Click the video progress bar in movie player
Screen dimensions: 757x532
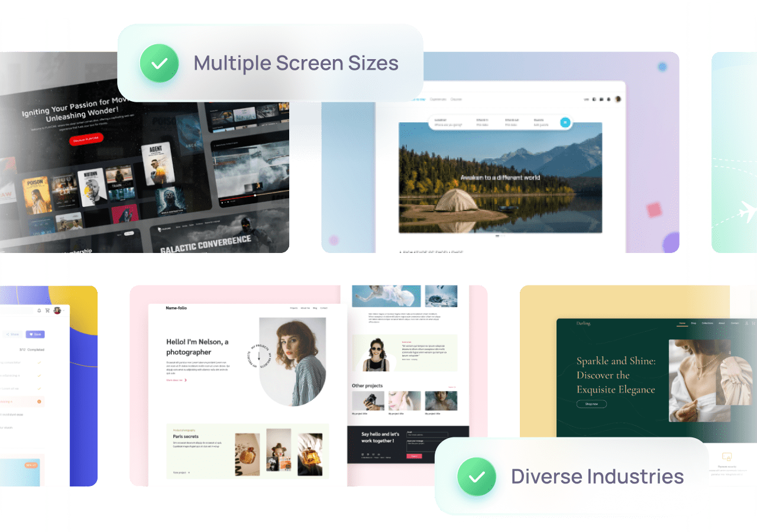click(254, 196)
